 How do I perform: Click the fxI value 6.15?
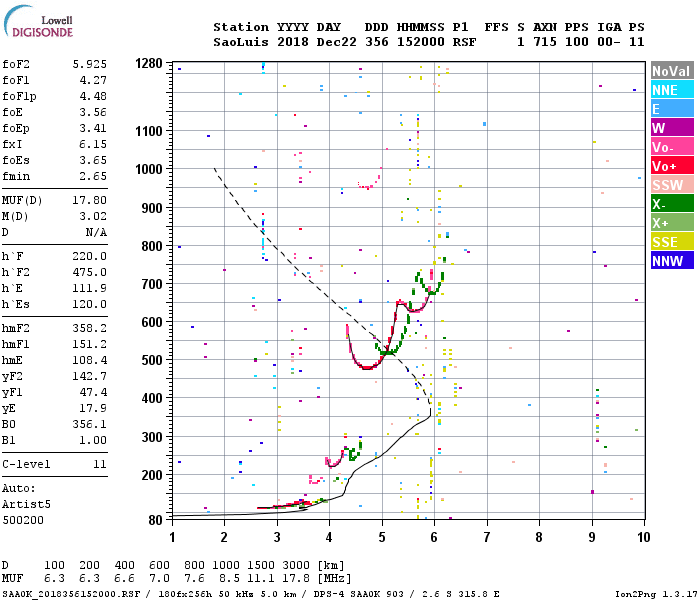click(x=93, y=144)
